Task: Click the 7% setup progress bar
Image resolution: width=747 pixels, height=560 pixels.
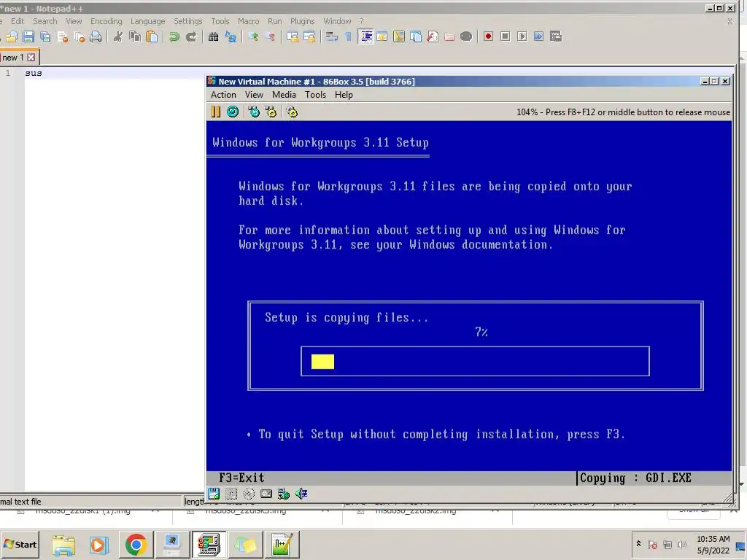Action: (475, 362)
